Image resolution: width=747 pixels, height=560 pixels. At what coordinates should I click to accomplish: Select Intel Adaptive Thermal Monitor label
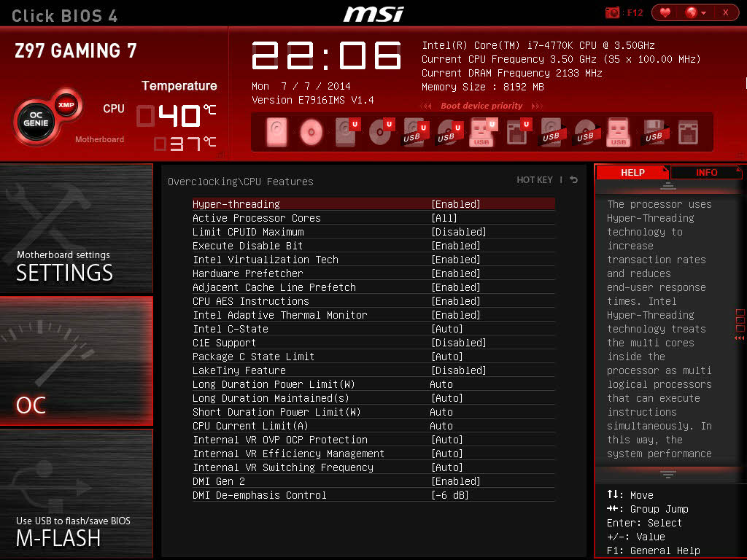[280, 315]
